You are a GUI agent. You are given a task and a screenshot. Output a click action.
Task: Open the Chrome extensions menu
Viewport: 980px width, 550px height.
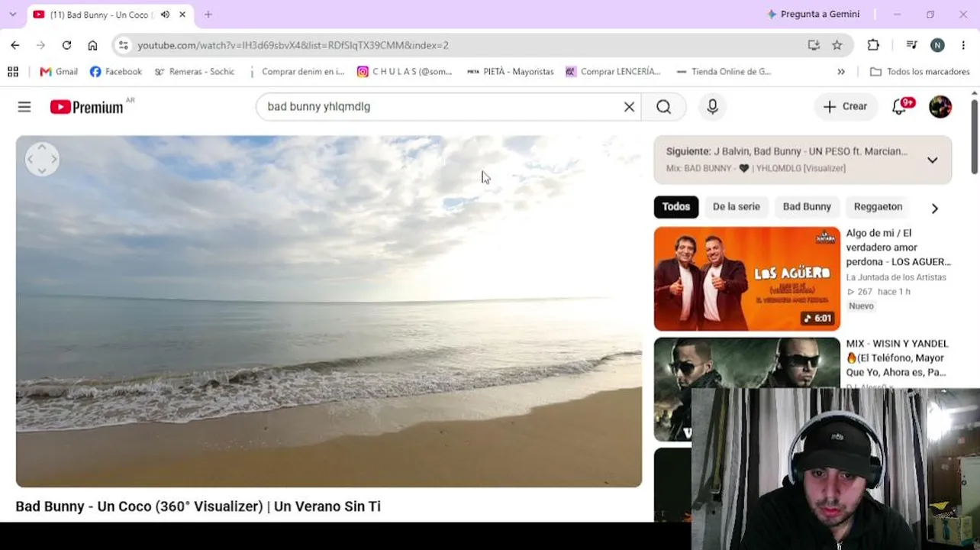874,45
